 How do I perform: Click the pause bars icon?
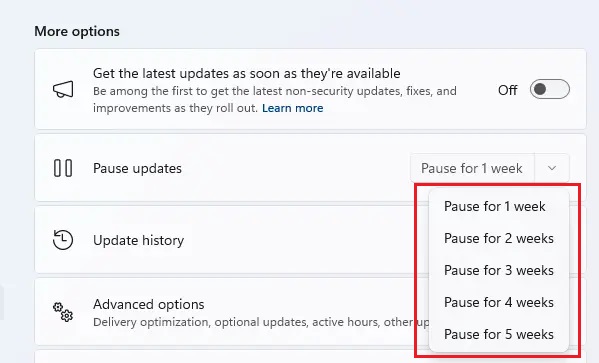[x=63, y=168]
